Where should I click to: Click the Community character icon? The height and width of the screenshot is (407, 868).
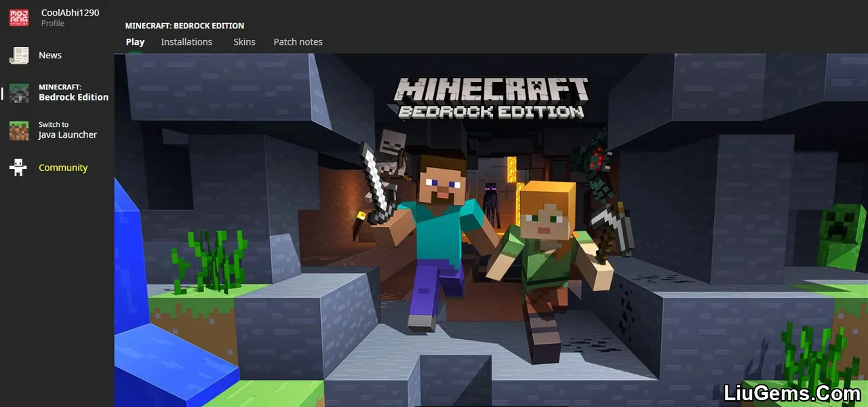pyautogui.click(x=19, y=168)
